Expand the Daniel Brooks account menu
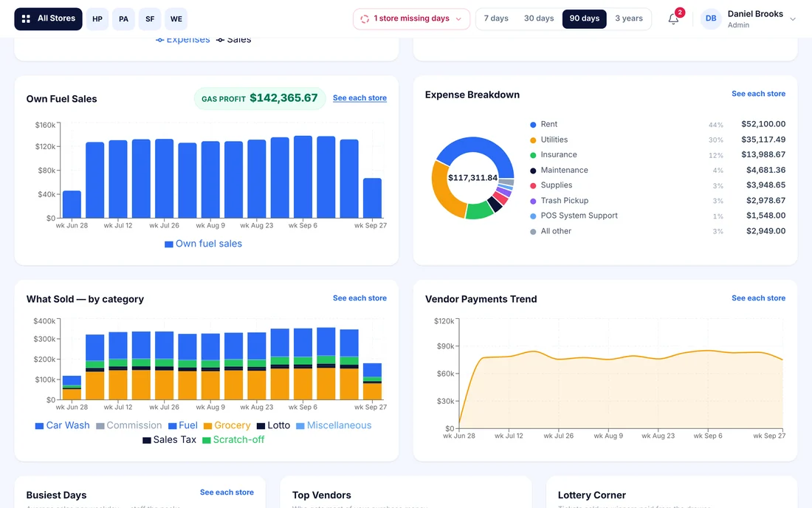This screenshot has height=508, width=812. (x=792, y=19)
